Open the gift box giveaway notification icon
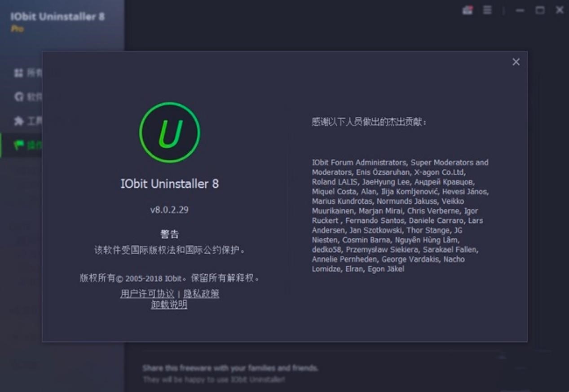 [x=467, y=10]
